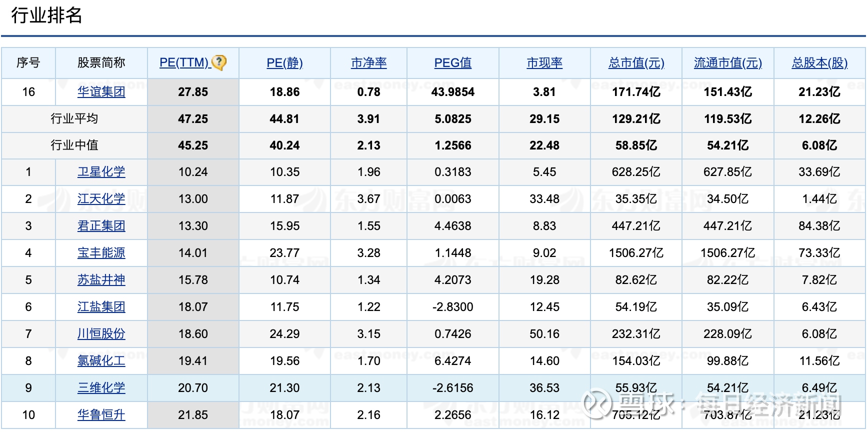Click 君正集团 total shares 84.38亿
This screenshot has height=432, width=868.
pos(819,226)
